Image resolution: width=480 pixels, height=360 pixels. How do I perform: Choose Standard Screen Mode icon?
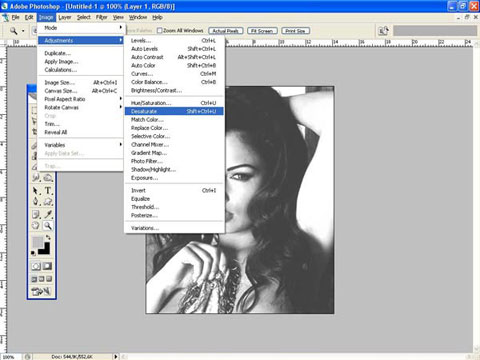pyautogui.click(x=34, y=279)
